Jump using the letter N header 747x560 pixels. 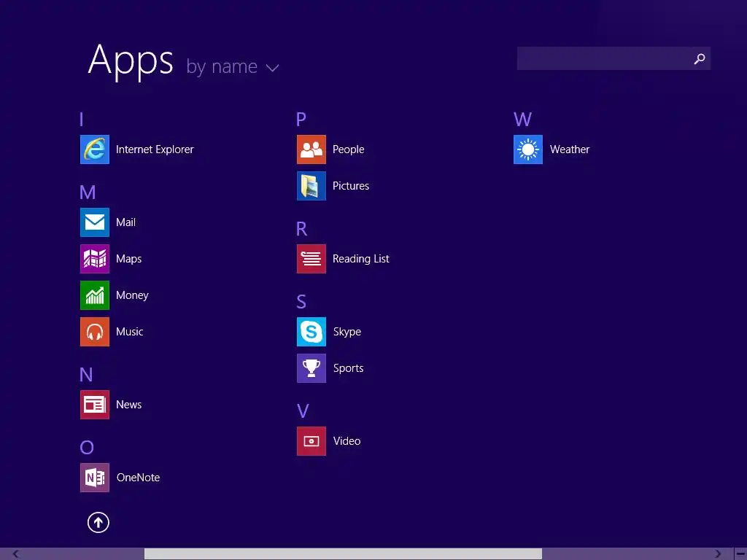86,375
